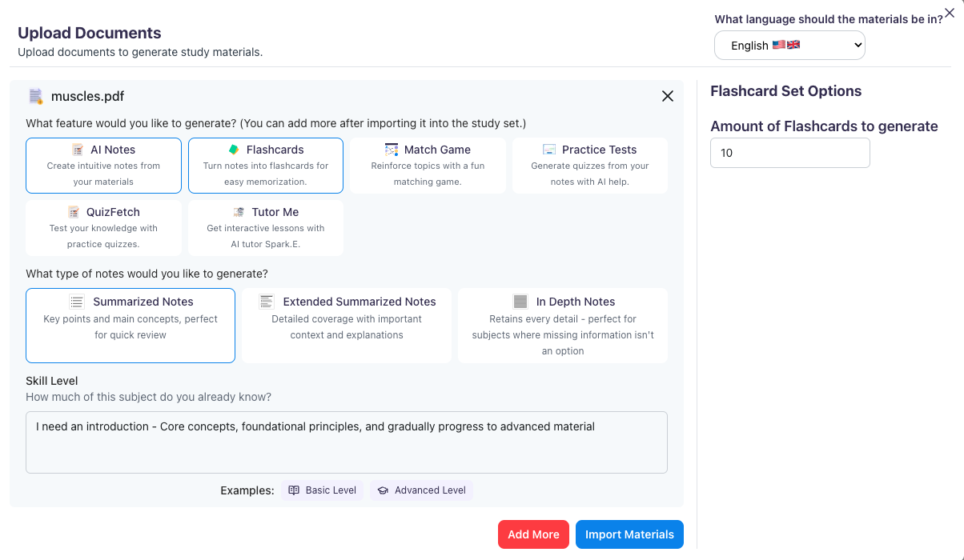Select the Flashcards icon
The image size is (964, 560).
pos(235,149)
